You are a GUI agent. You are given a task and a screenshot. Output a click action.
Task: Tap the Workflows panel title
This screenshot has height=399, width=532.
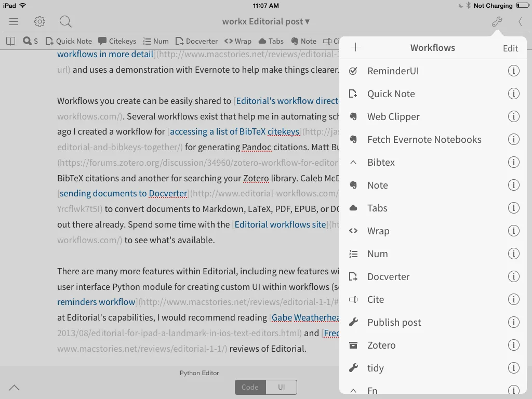click(x=433, y=48)
